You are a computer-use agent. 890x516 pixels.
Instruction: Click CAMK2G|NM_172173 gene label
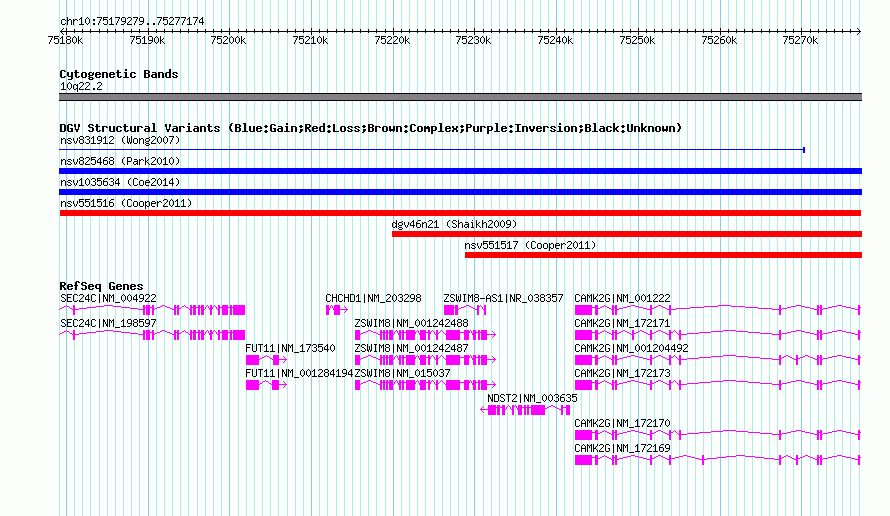point(622,373)
